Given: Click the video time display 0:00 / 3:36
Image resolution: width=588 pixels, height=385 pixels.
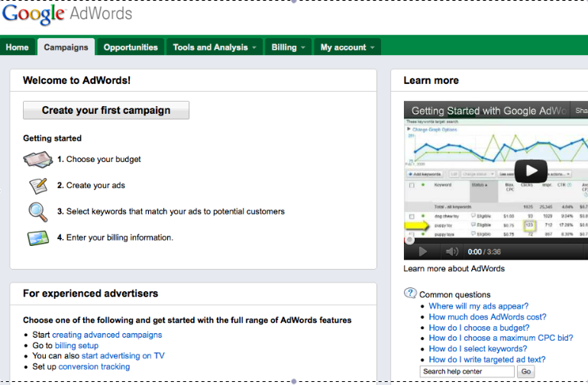Looking at the screenshot, I should point(484,252).
